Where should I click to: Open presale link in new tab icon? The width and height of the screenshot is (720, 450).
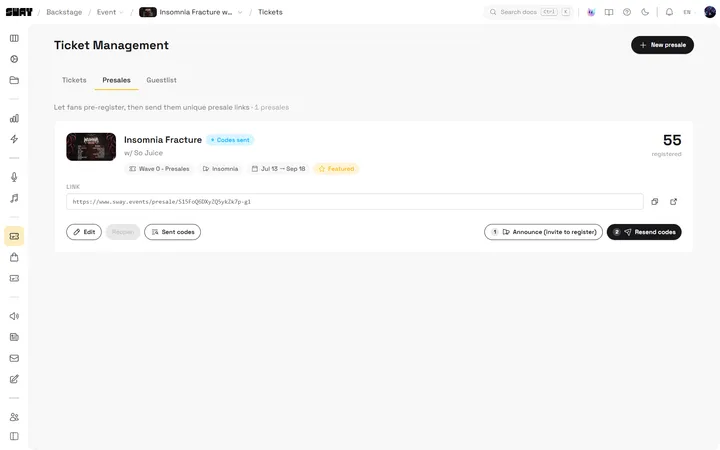(674, 202)
